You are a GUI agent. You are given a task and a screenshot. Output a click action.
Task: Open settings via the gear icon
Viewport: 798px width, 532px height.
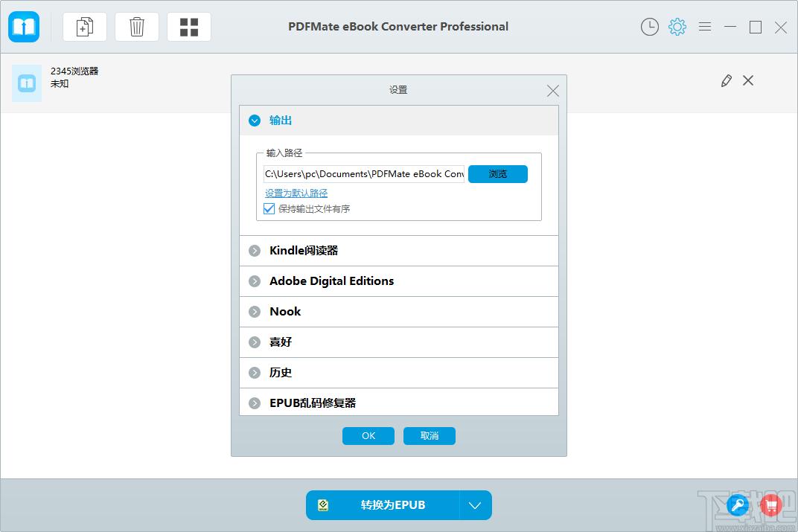point(677,27)
